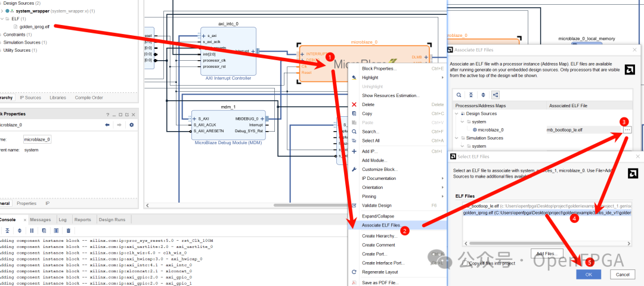Click Create Comment in context menu
Screen dimensions: 644x286
pos(397,245)
